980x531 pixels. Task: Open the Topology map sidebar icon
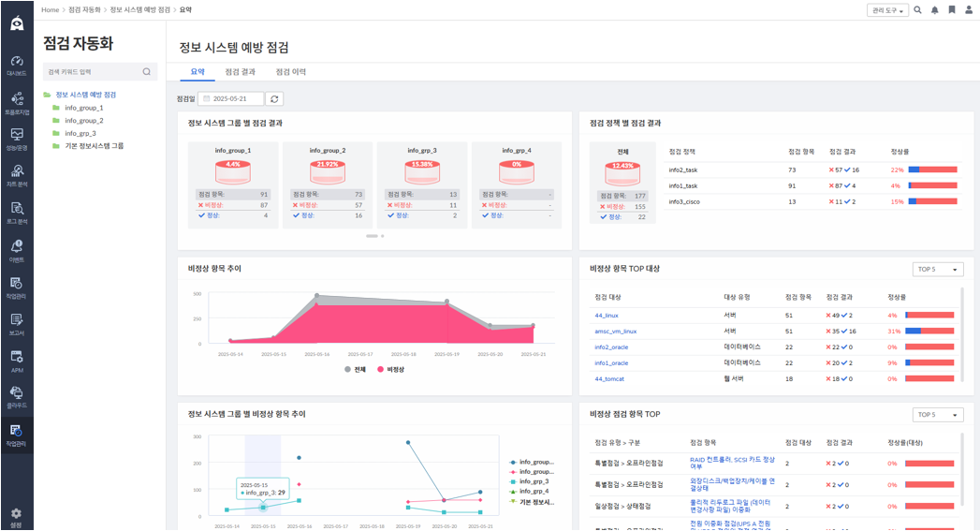point(17,103)
